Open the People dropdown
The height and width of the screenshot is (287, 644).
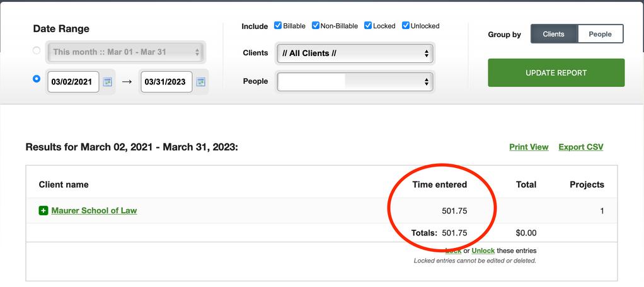point(355,82)
